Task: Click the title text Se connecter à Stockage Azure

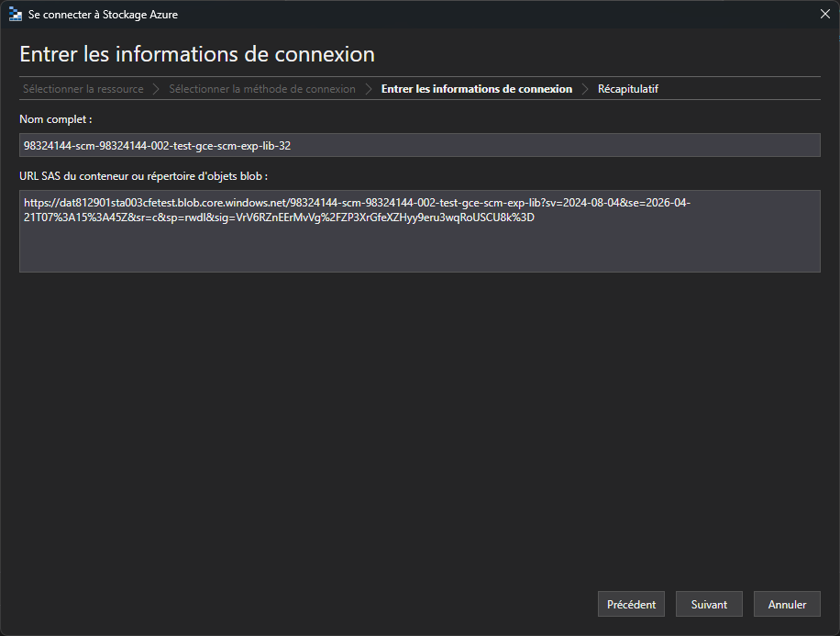Action: coord(103,15)
